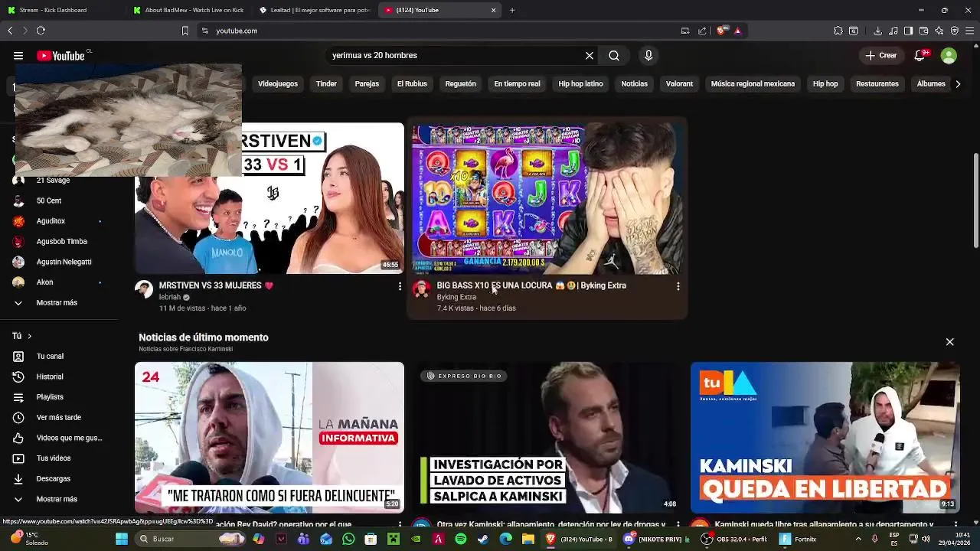The image size is (980, 551).
Task: Select the Reguetón filter chip
Action: coord(460,84)
